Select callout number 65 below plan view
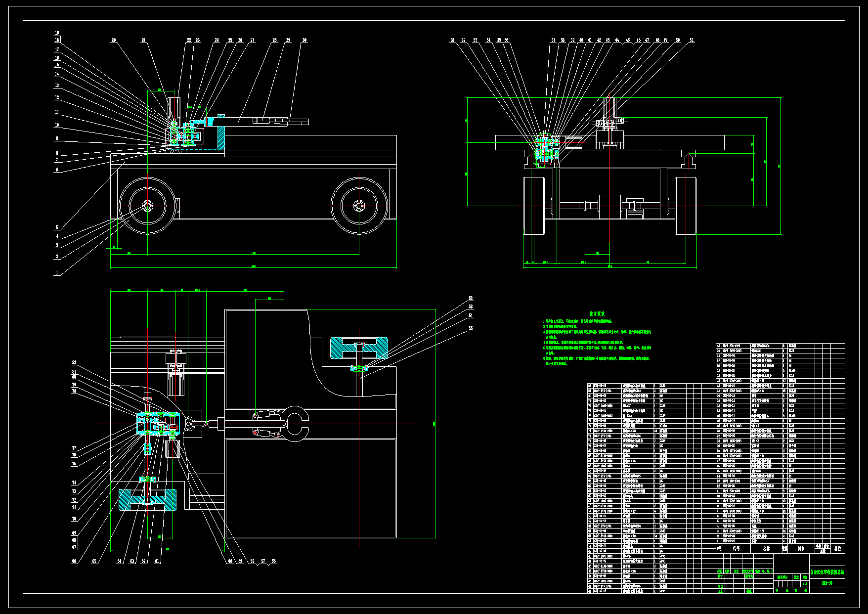Screen dimensions: 868x614 coord(94,562)
